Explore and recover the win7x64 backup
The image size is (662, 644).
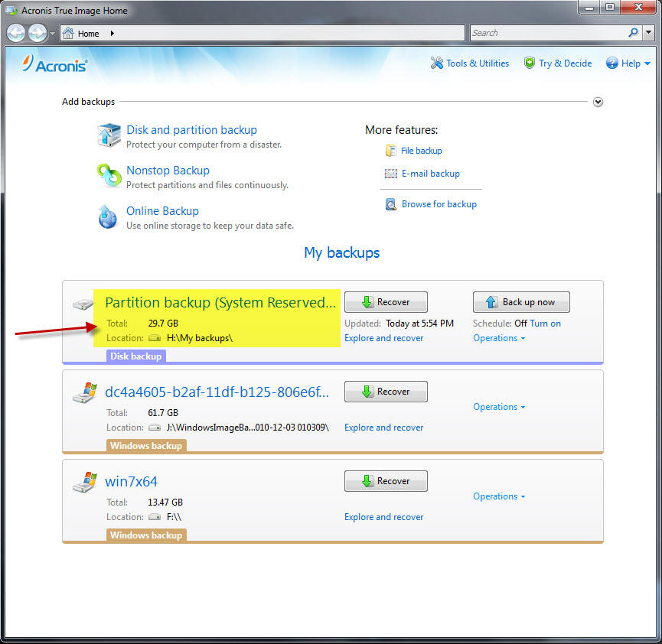(x=383, y=517)
